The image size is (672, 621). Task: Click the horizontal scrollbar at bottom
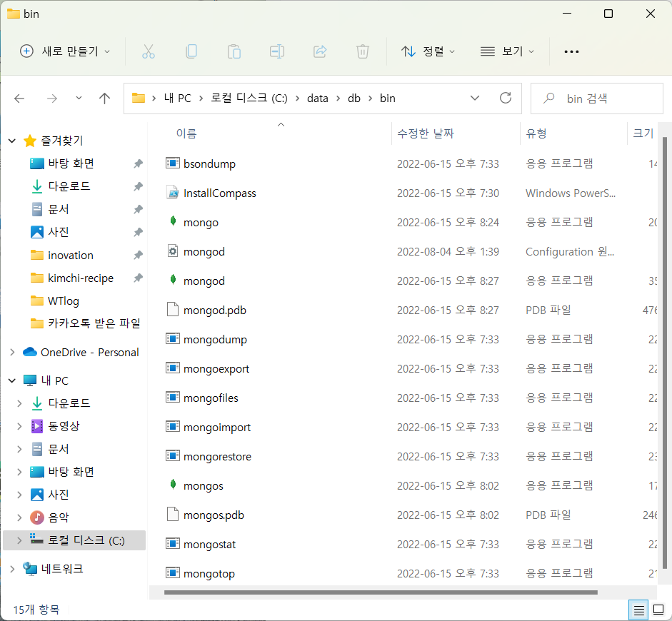(381, 592)
